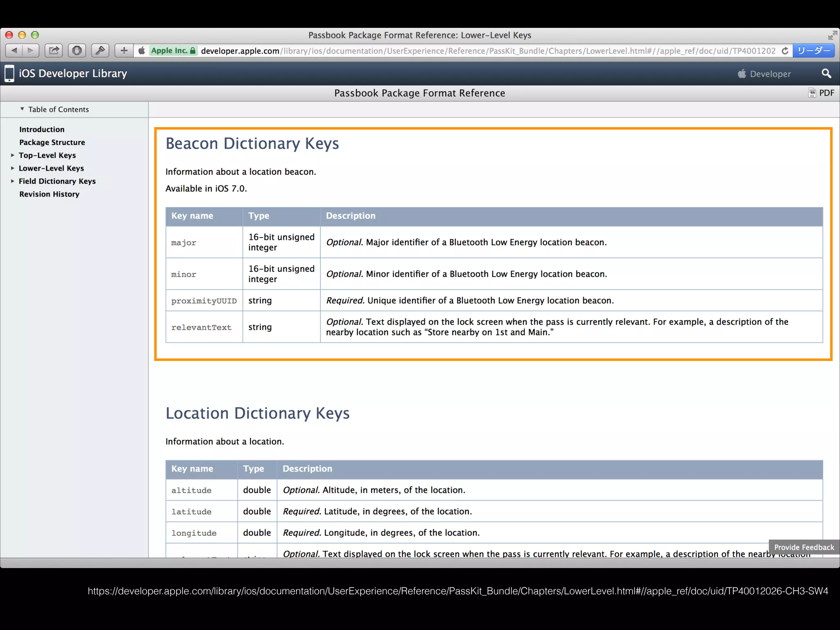Open the Introduction chapter
Viewport: 840px width, 630px height.
tap(42, 130)
